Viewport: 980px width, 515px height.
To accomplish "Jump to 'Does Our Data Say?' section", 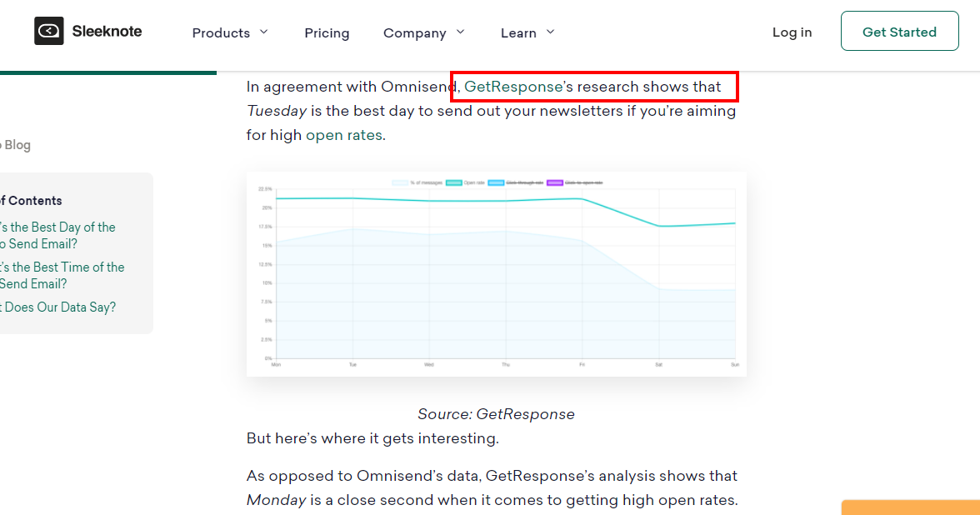I will coord(57,307).
